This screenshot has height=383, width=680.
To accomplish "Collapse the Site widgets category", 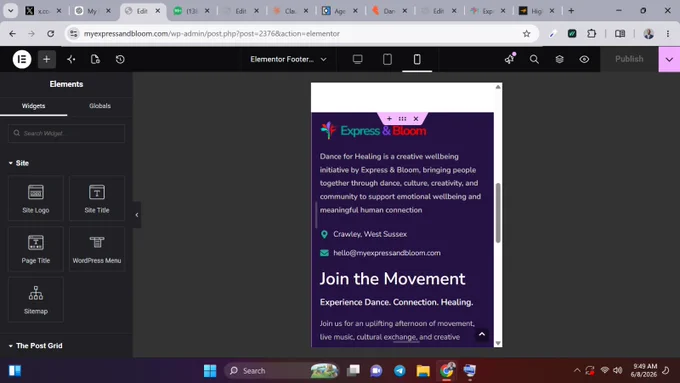I will [x=19, y=163].
